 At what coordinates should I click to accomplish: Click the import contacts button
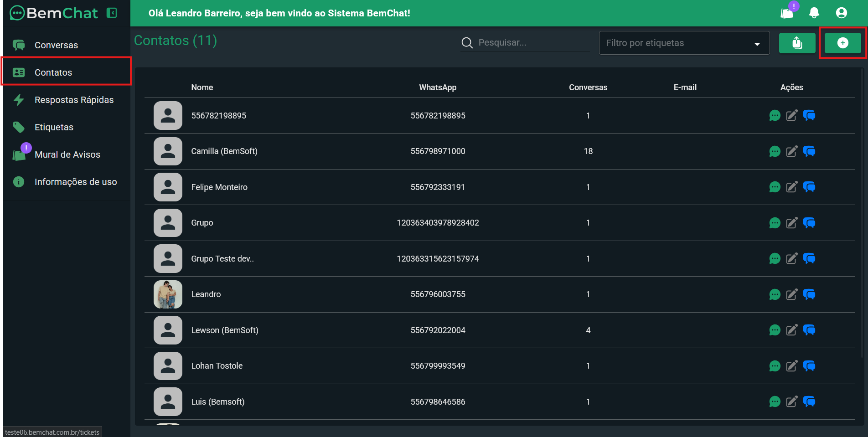tap(797, 43)
